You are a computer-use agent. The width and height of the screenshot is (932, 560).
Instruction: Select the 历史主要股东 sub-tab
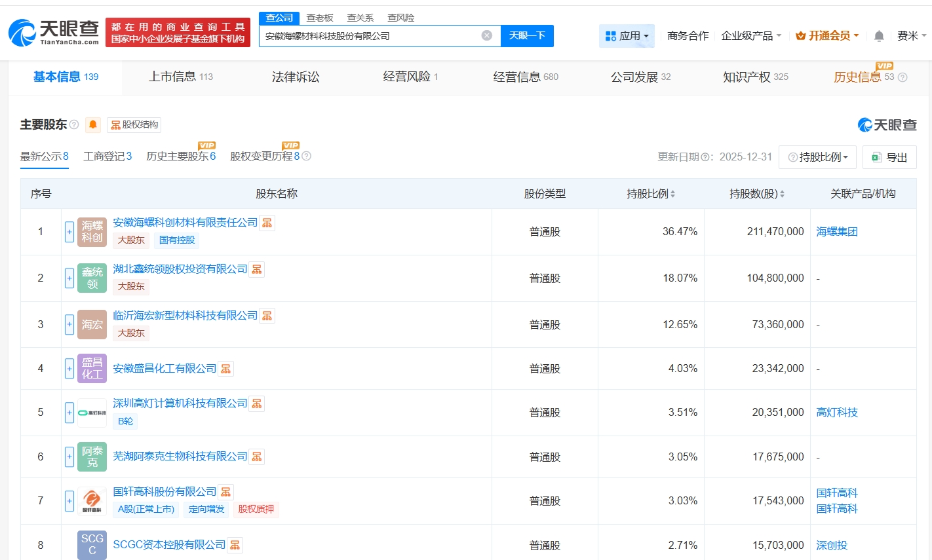[181, 156]
